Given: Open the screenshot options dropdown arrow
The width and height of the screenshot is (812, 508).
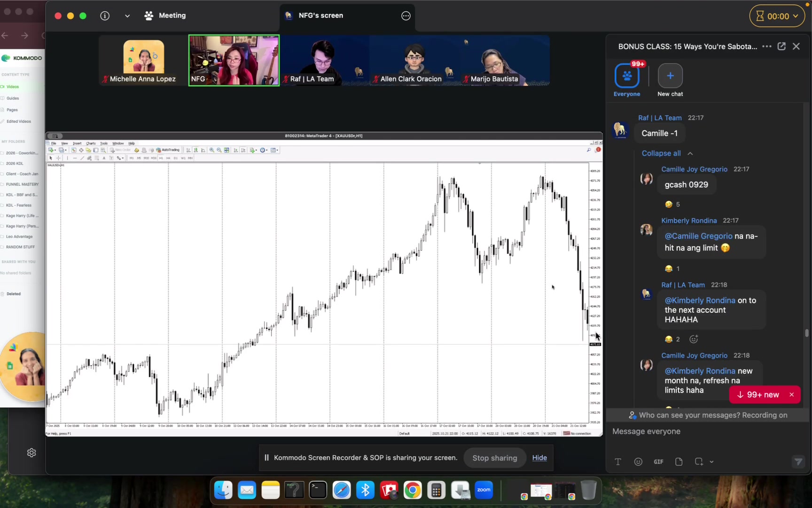Looking at the screenshot, I should (x=711, y=462).
